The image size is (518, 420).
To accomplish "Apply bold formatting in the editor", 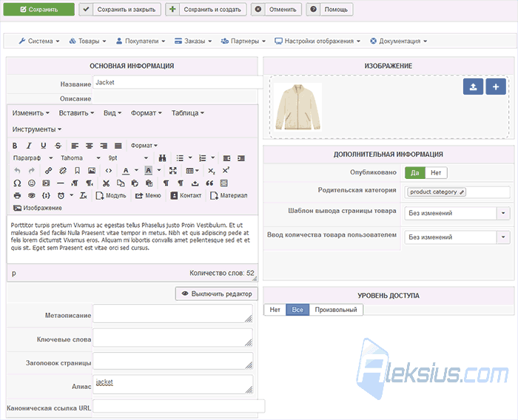I will (15, 146).
